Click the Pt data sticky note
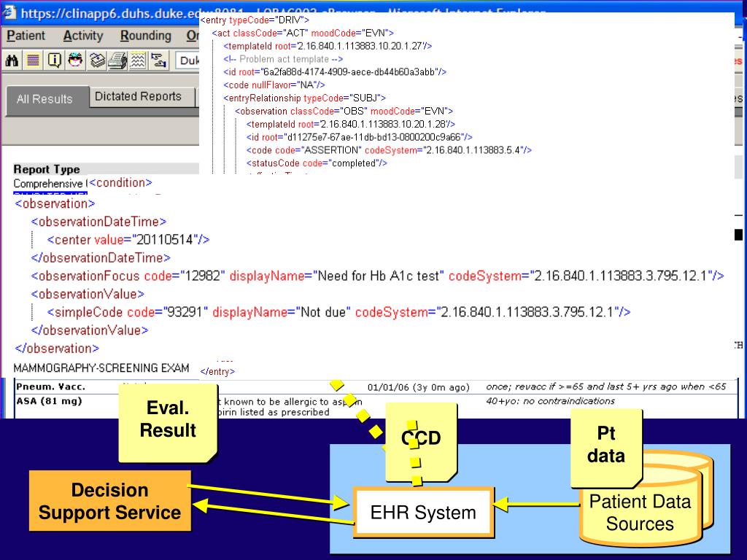The height and width of the screenshot is (560, 747). (606, 448)
